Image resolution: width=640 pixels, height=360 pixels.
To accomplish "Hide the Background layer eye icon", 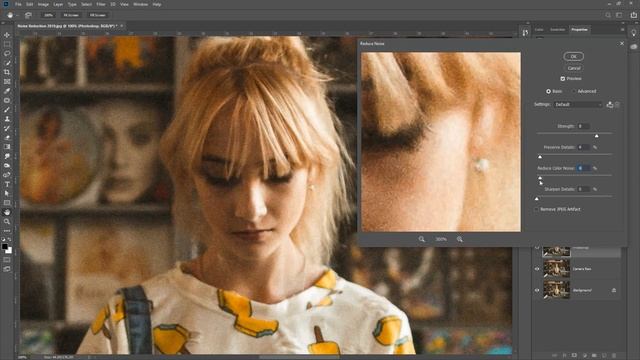I will (x=537, y=290).
